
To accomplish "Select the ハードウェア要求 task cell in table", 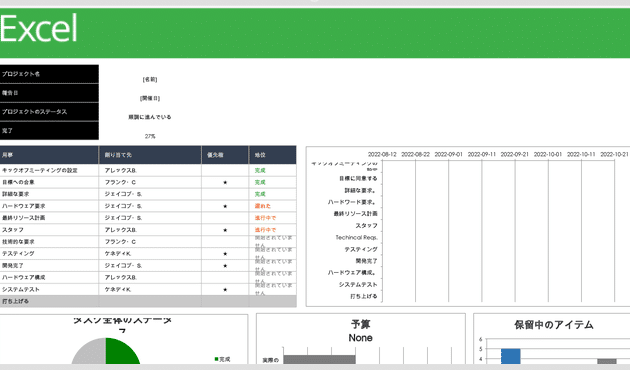I will tap(49, 206).
